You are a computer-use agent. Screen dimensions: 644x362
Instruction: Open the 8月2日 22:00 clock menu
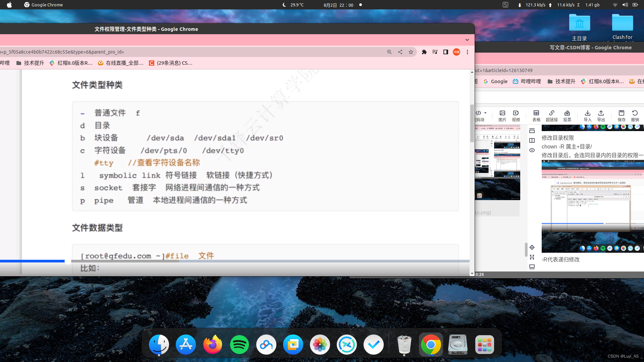coord(338,5)
